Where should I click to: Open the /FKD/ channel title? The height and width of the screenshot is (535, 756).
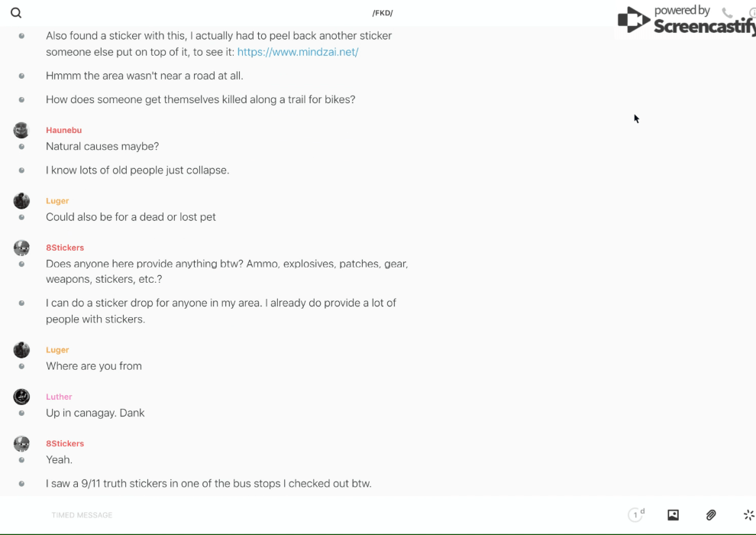(x=383, y=13)
